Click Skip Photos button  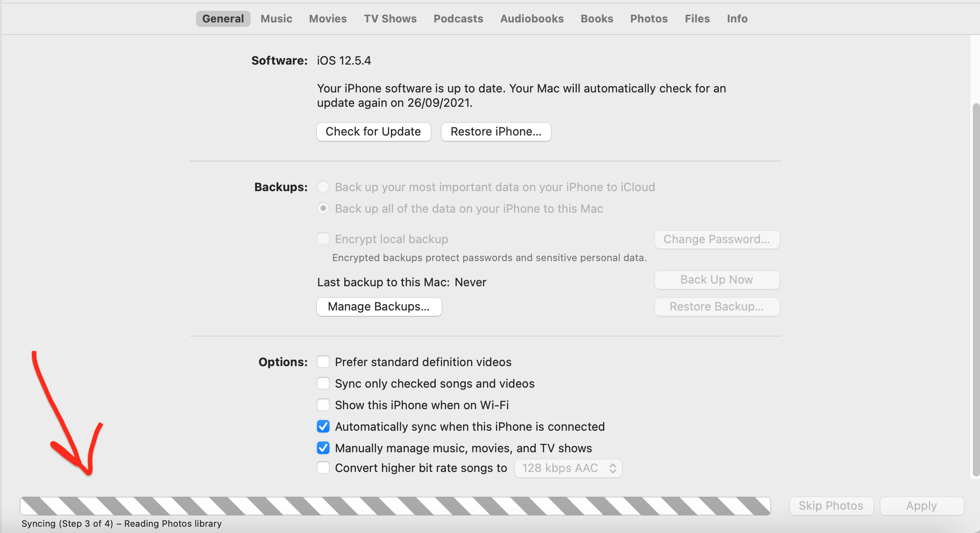pyautogui.click(x=831, y=506)
